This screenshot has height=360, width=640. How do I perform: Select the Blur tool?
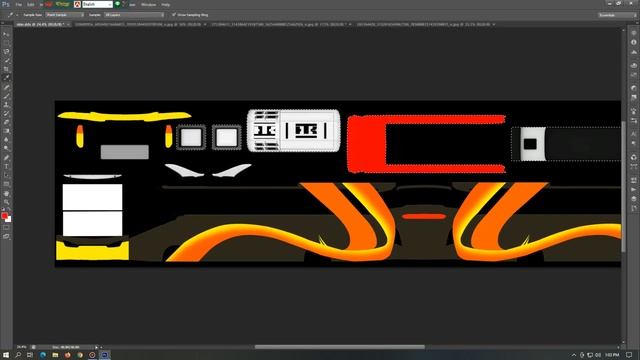click(x=6, y=140)
